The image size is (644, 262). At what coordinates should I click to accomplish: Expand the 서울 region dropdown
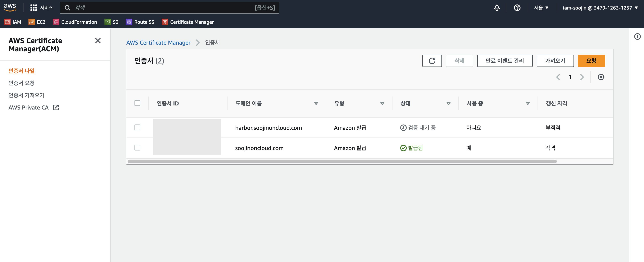(x=541, y=8)
